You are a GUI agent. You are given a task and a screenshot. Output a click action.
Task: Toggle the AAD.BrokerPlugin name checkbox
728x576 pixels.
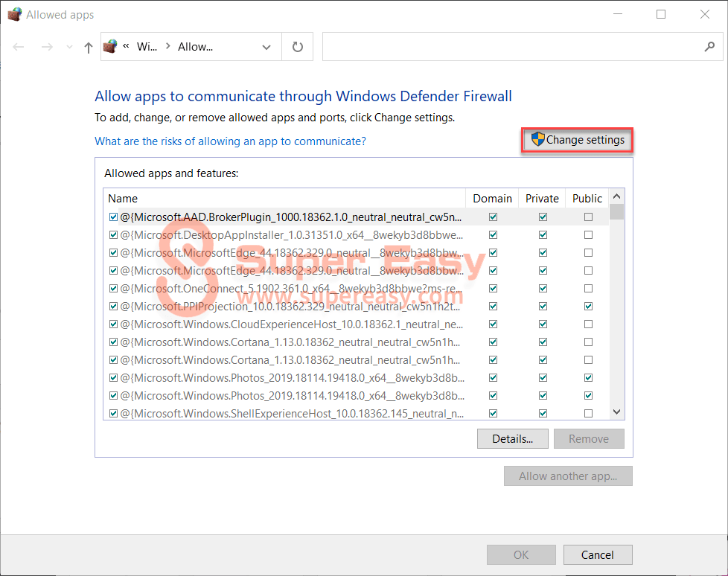(113, 217)
